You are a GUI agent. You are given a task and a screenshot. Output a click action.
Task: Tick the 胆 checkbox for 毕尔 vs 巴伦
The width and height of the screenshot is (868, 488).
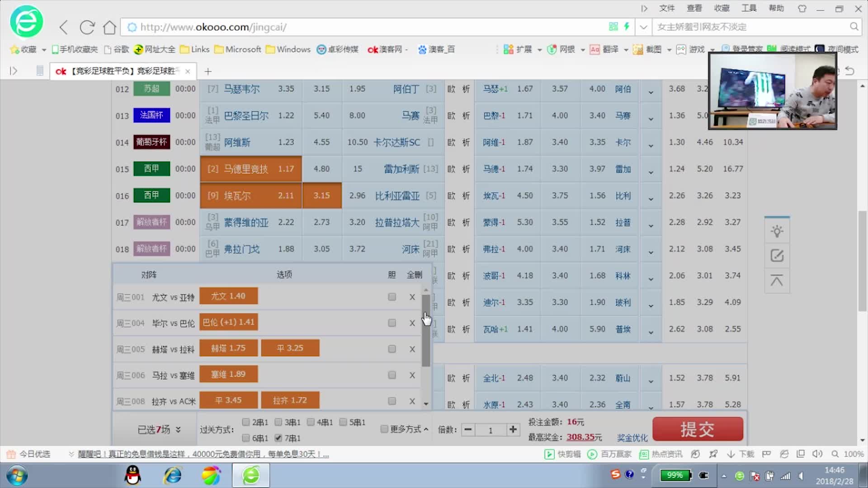(x=392, y=323)
